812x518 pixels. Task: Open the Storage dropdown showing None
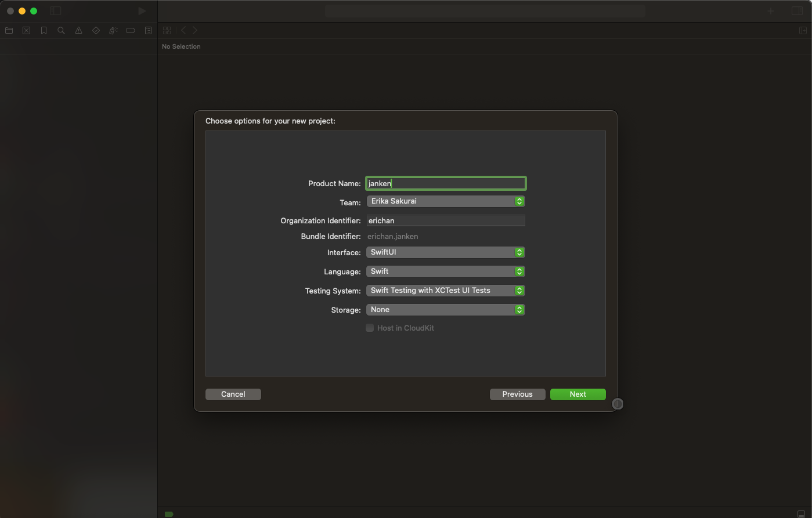(446, 310)
